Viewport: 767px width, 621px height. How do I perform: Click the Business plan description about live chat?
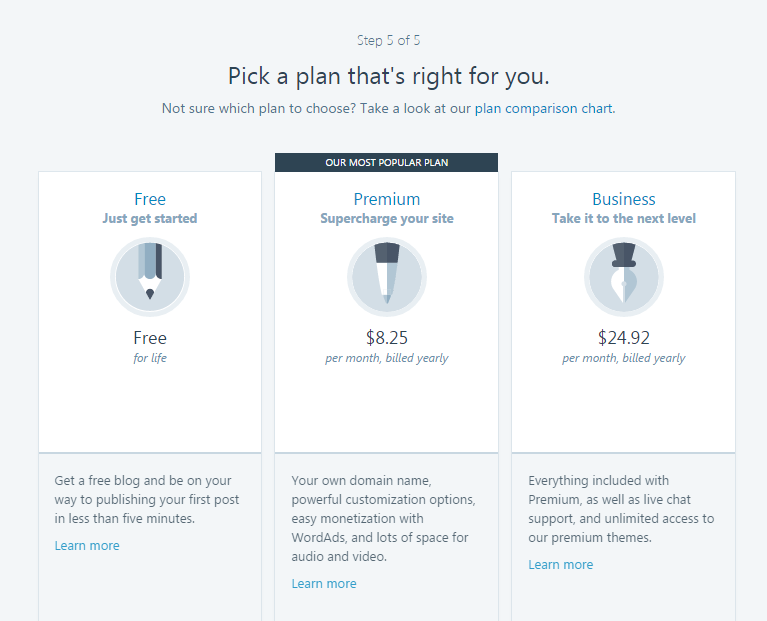tap(621, 509)
